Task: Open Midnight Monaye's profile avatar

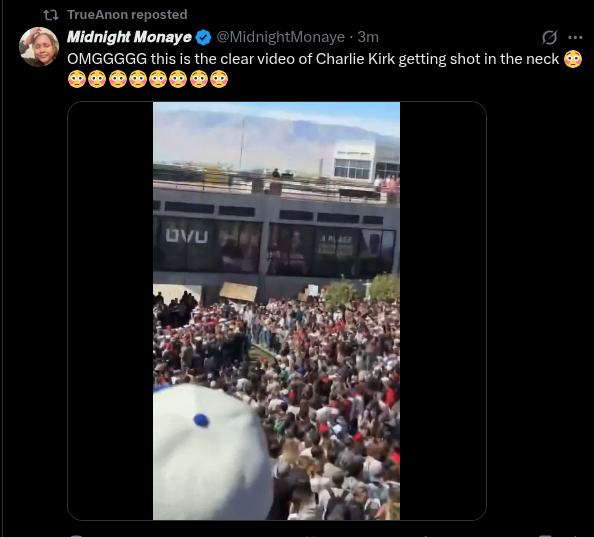Action: pos(39,47)
